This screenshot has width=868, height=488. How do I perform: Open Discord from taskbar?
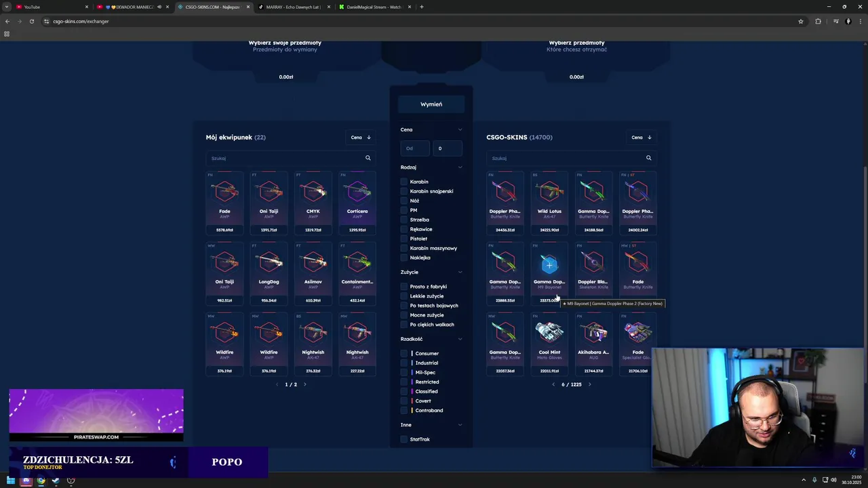(26, 481)
